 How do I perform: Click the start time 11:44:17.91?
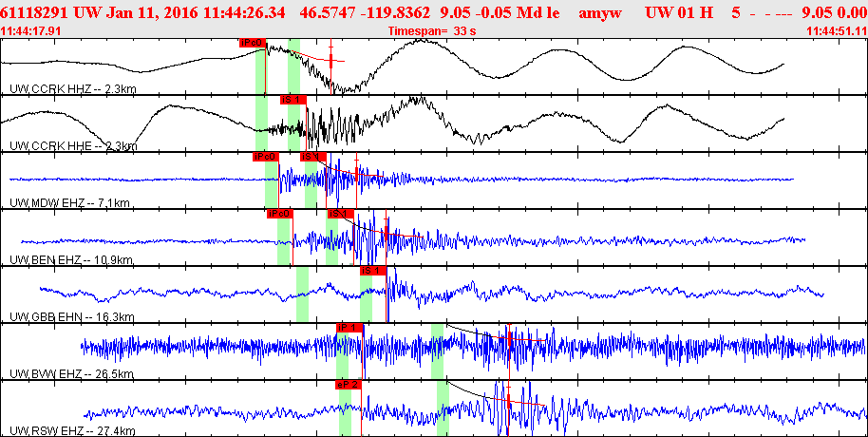pyautogui.click(x=31, y=31)
